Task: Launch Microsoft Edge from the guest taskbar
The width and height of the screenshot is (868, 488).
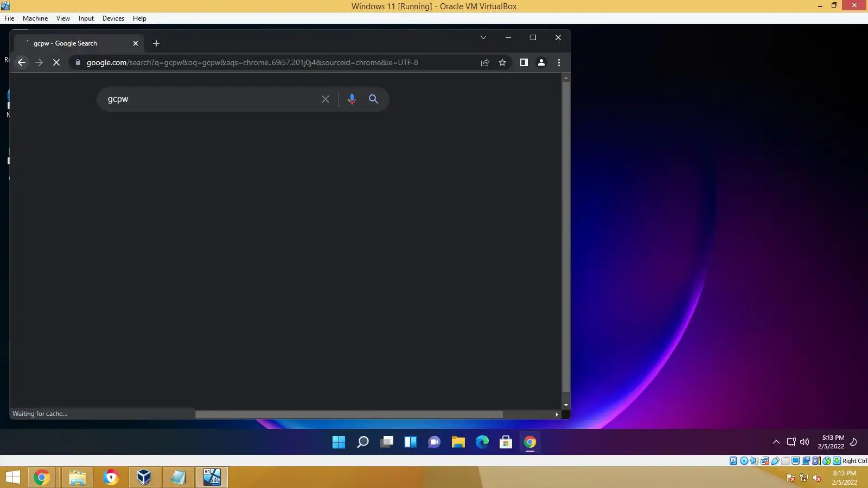Action: click(482, 442)
